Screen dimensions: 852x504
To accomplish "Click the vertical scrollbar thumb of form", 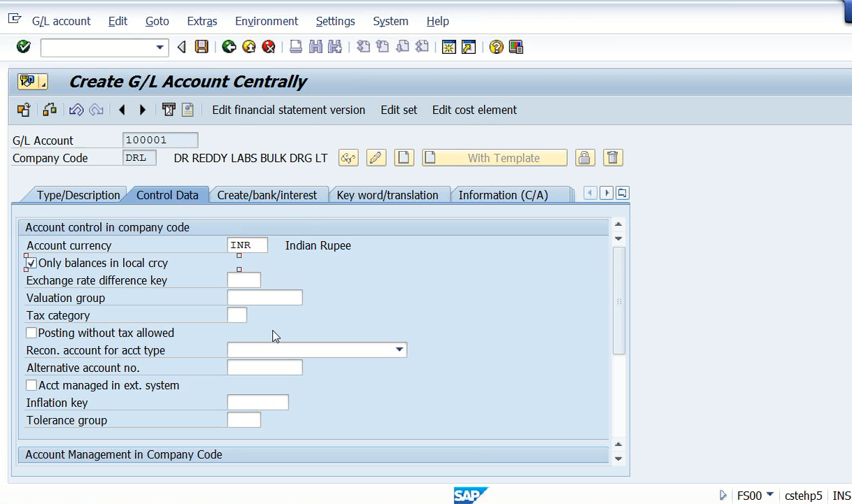I will [618, 301].
